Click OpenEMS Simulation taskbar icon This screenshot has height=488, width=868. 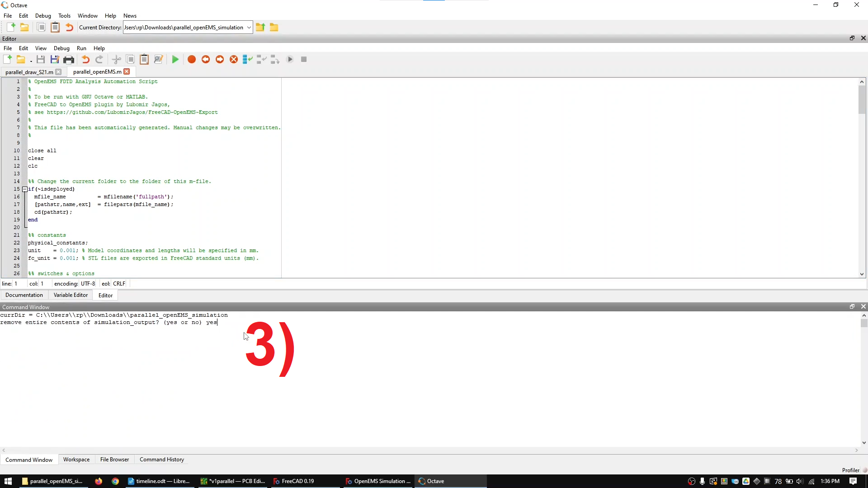(379, 481)
